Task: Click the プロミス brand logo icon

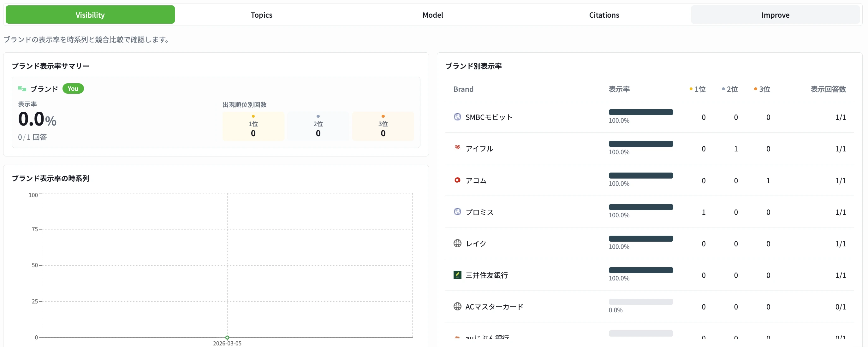Action: (457, 212)
